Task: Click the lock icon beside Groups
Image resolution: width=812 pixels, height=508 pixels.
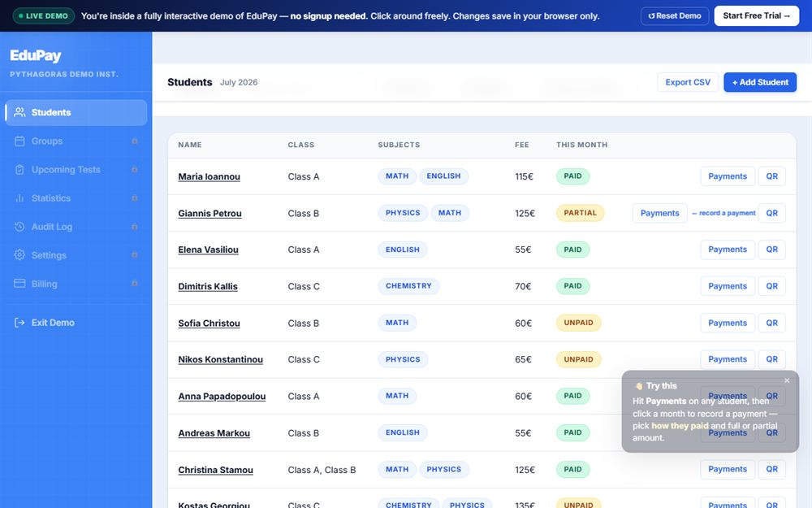Action: click(135, 141)
